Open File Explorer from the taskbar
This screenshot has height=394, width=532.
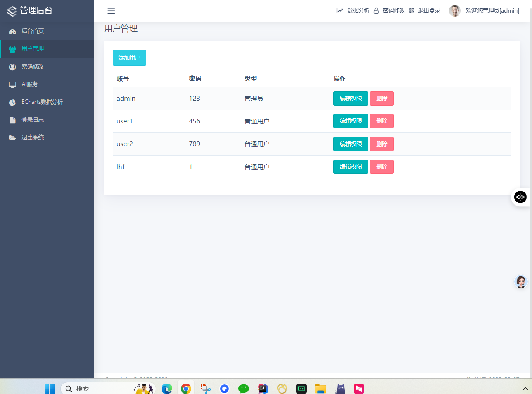(321, 389)
